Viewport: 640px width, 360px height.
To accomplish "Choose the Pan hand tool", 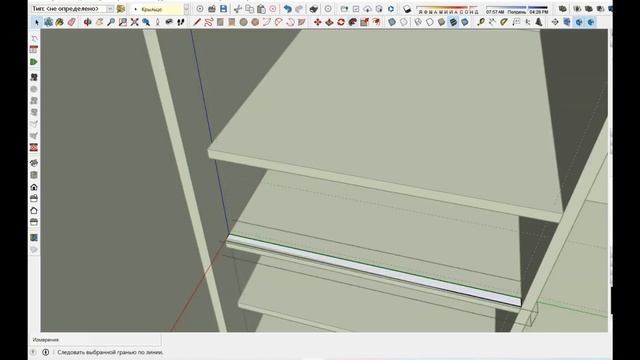I will coord(99,22).
